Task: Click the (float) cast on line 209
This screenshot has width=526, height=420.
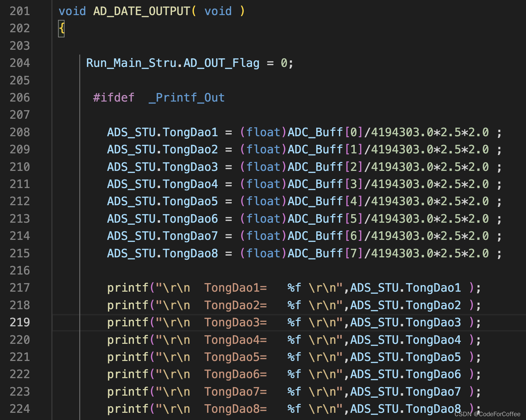Action: 263,150
